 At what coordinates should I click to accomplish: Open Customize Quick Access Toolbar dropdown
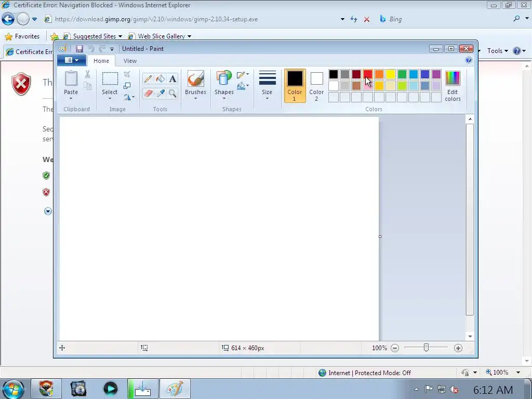(112, 49)
